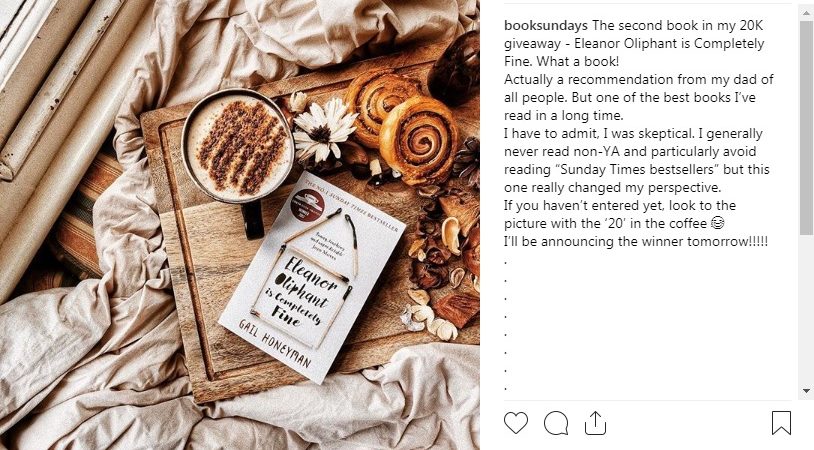
Task: Open comments via the speech bubble icon
Action: tap(556, 422)
